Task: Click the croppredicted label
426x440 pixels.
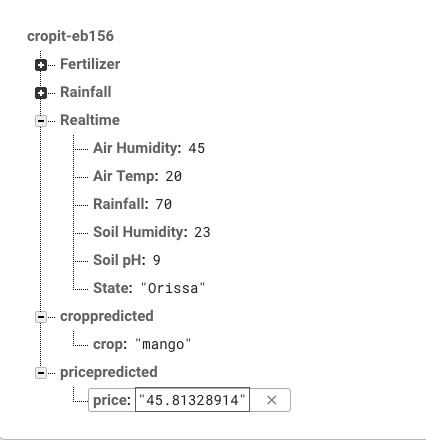Action: click(107, 316)
